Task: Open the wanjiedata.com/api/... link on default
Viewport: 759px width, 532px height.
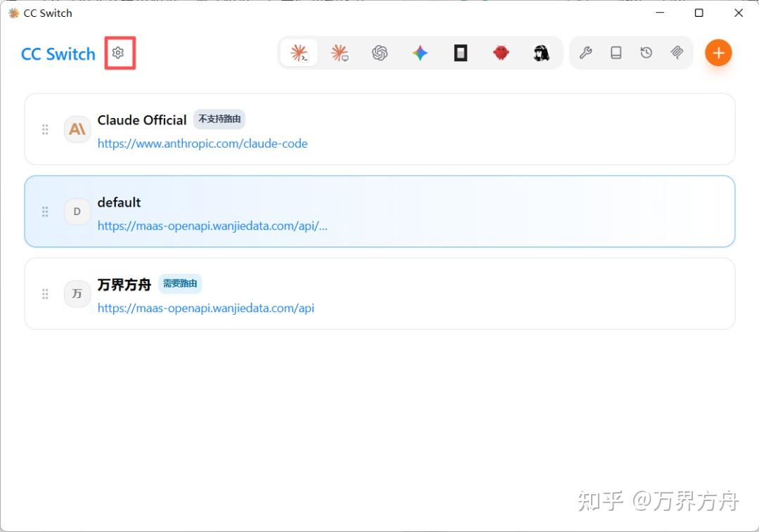Action: click(x=212, y=226)
